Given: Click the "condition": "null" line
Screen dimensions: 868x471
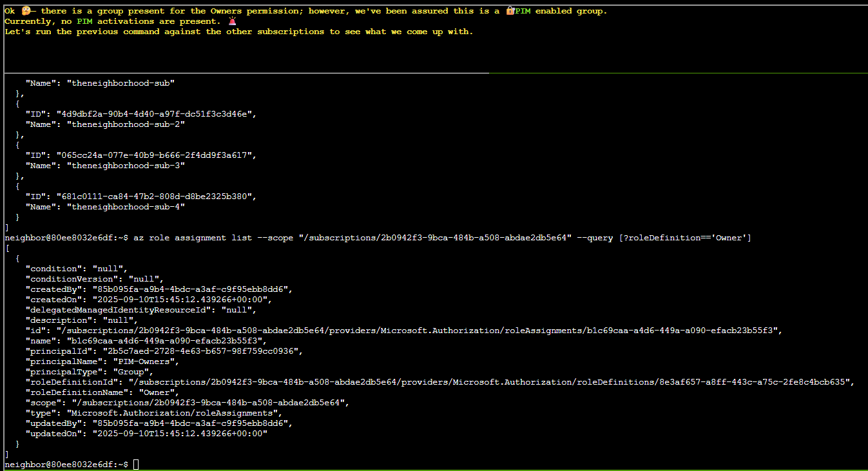Looking at the screenshot, I should (x=77, y=269).
